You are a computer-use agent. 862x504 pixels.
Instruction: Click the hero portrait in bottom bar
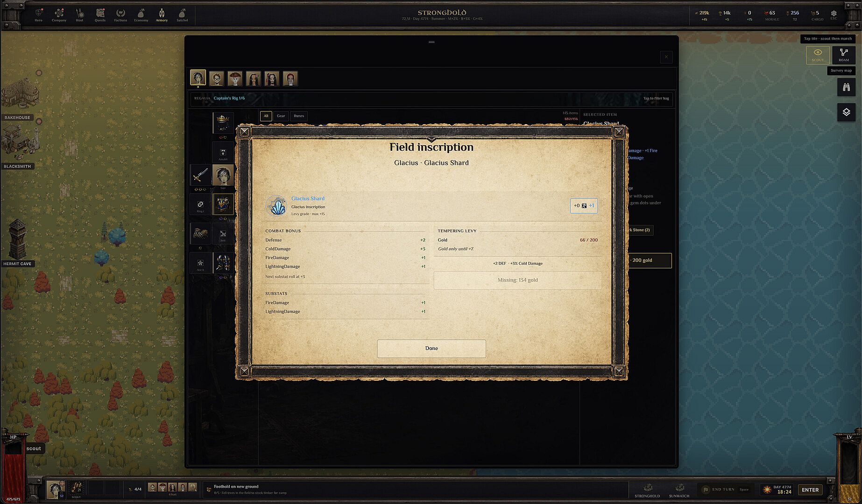(56, 490)
